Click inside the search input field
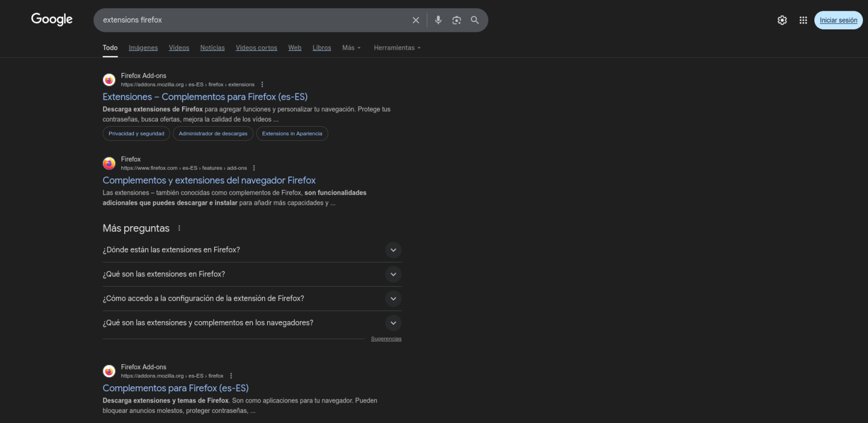 tap(254, 20)
